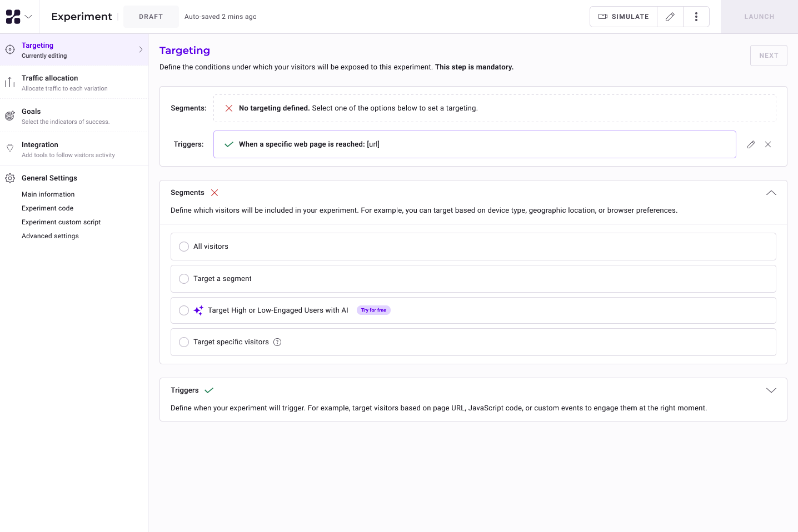Screen dimensions: 798x532
Task: Click the Try for free badge
Action: click(373, 310)
